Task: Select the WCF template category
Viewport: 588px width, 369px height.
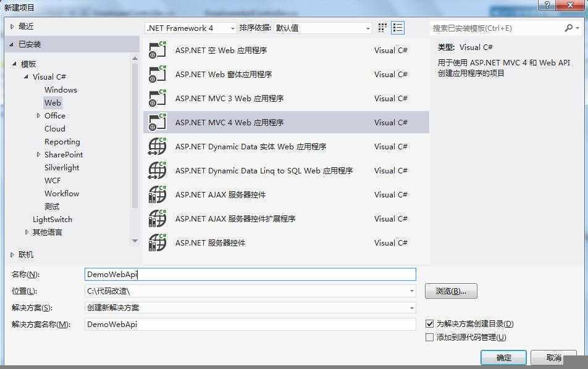Action: tap(52, 181)
